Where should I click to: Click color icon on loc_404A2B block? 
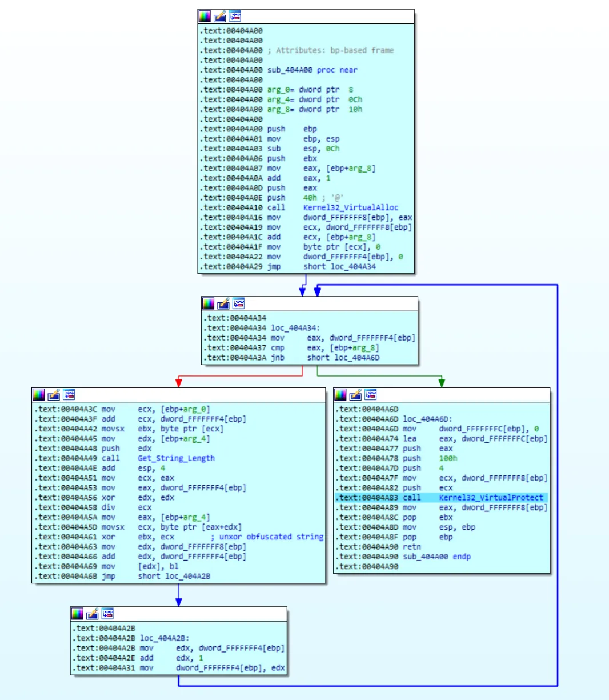(78, 614)
